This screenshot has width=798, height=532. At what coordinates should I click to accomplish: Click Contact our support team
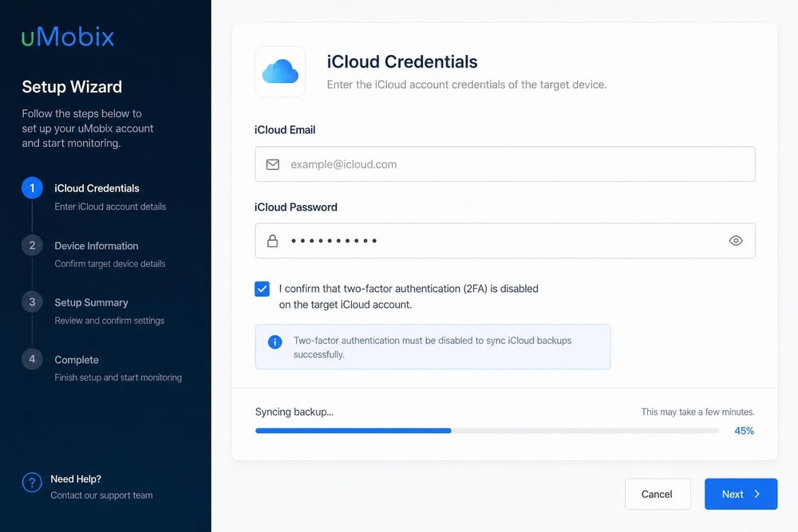[101, 495]
